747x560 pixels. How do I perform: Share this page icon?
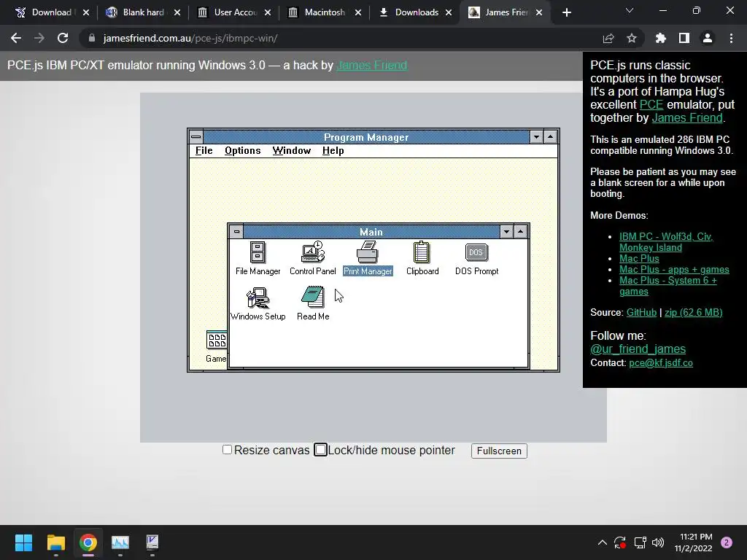608,38
